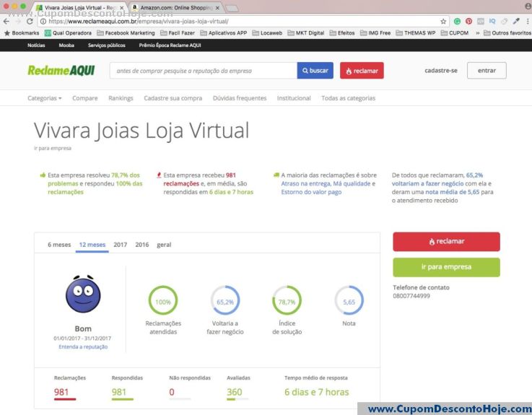Reload the page with refresh icon

coord(30,22)
